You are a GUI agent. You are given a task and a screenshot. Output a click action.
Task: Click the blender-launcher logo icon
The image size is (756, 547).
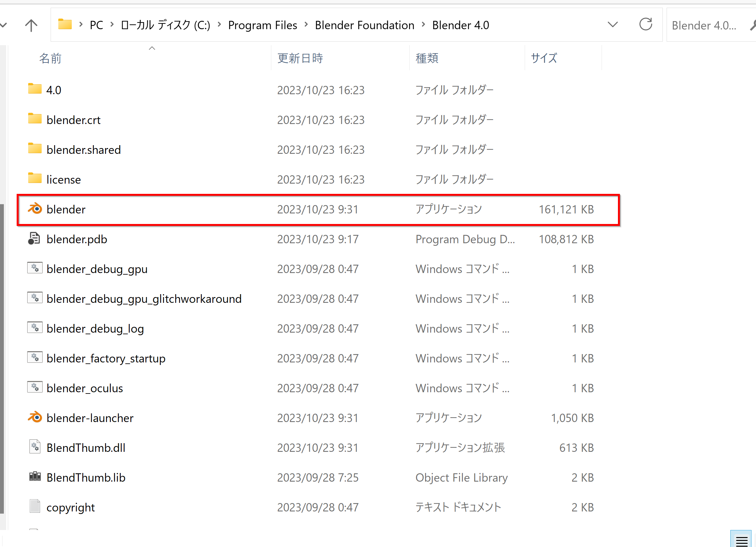(x=35, y=417)
